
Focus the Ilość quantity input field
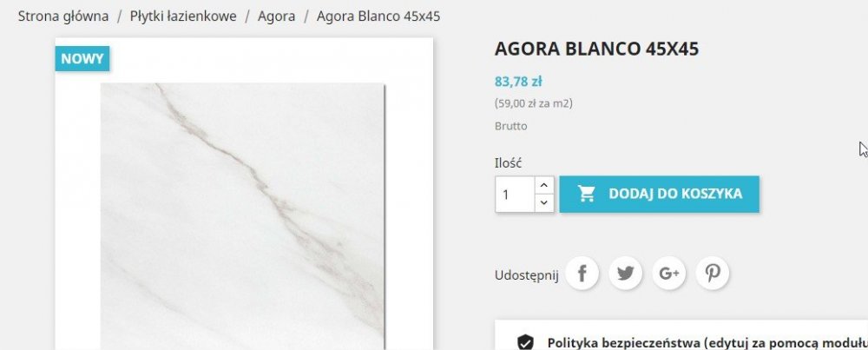pos(515,195)
